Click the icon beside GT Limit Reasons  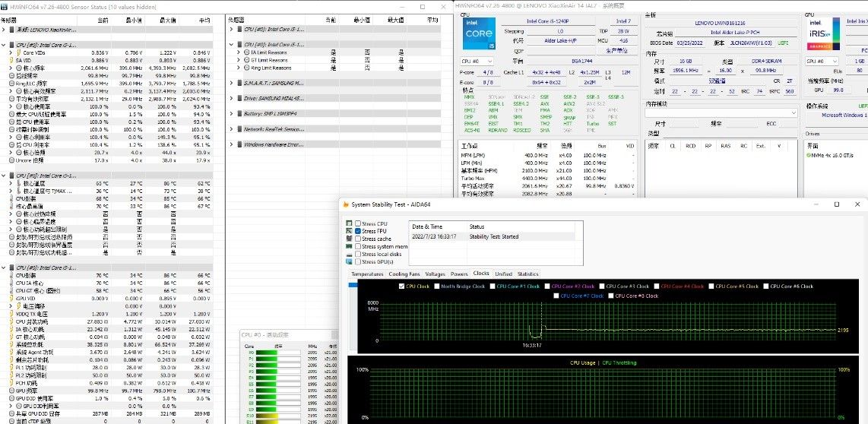[247, 60]
